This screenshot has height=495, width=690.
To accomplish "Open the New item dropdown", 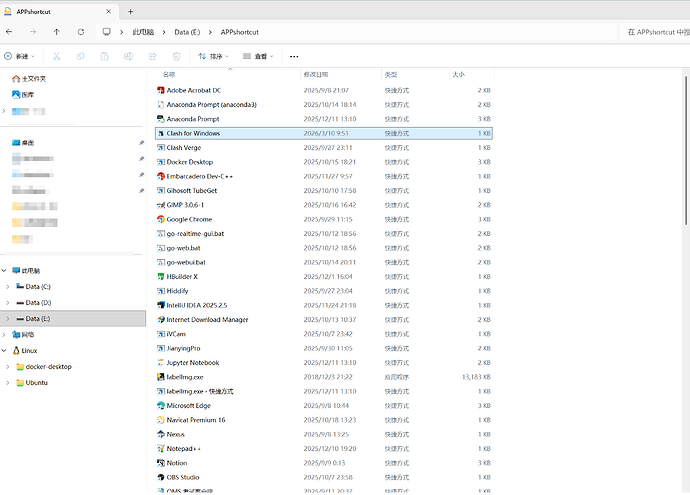I will point(19,56).
